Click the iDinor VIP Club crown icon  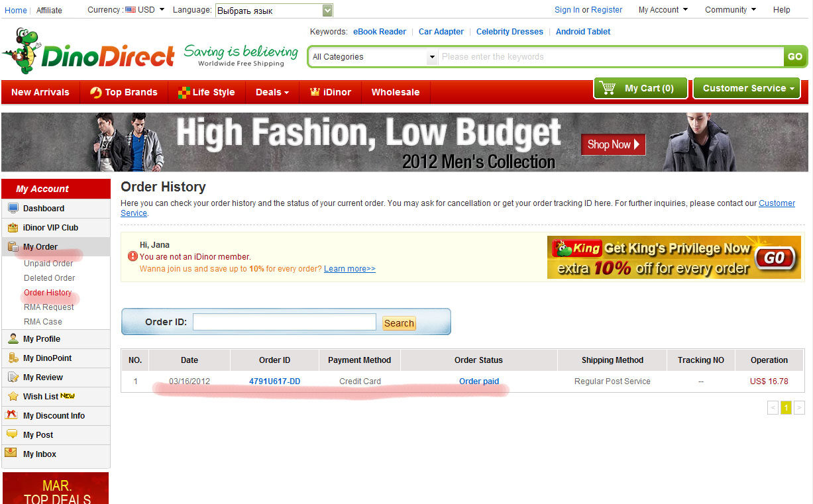tap(13, 228)
